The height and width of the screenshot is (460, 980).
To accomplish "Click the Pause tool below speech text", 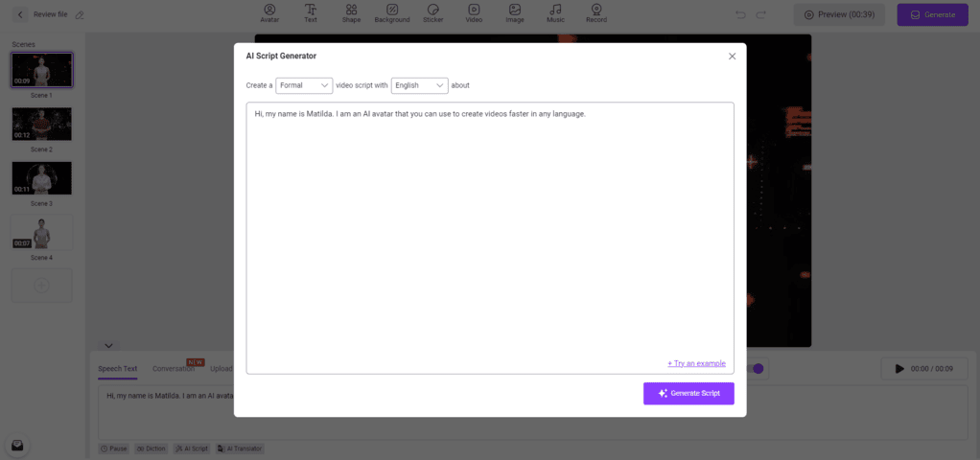I will click(x=114, y=448).
